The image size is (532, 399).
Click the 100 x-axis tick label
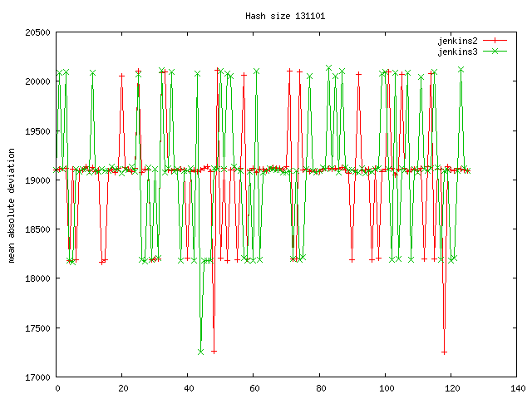[387, 388]
